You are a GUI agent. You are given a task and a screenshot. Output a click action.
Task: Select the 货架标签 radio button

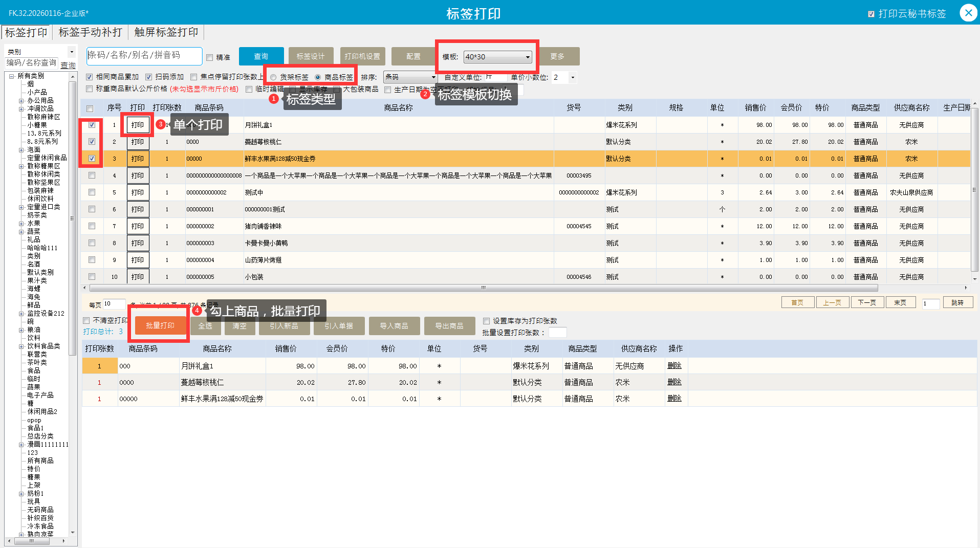click(274, 77)
